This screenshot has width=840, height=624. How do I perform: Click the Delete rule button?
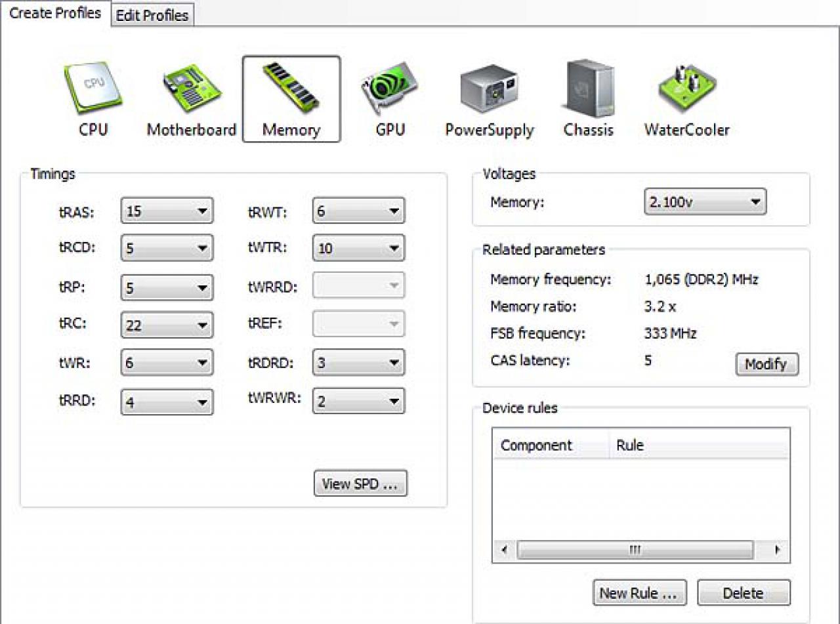pos(744,593)
